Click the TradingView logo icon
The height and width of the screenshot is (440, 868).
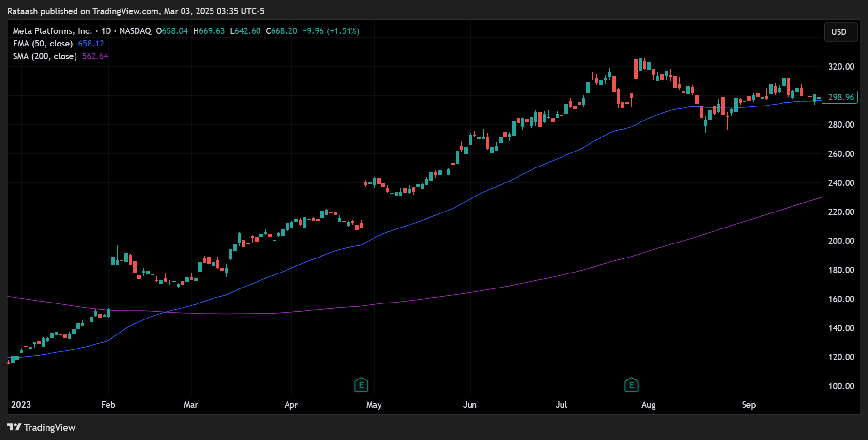14,427
